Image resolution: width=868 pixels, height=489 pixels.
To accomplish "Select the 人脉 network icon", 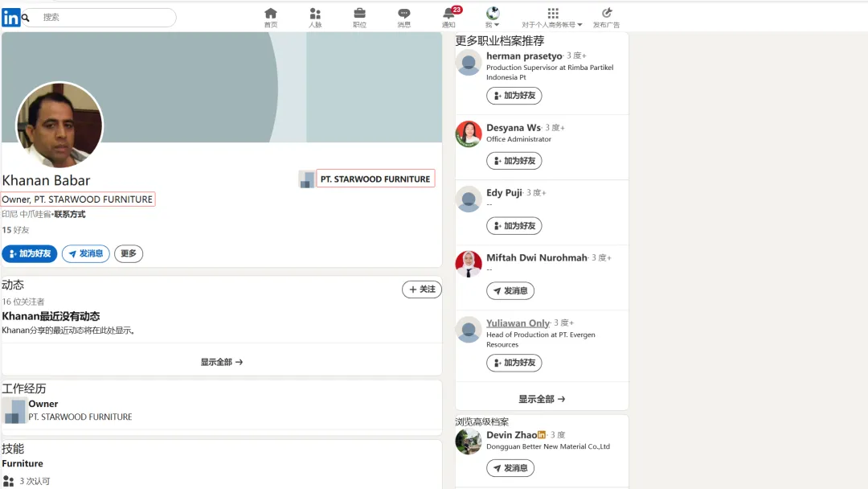I will pos(315,14).
